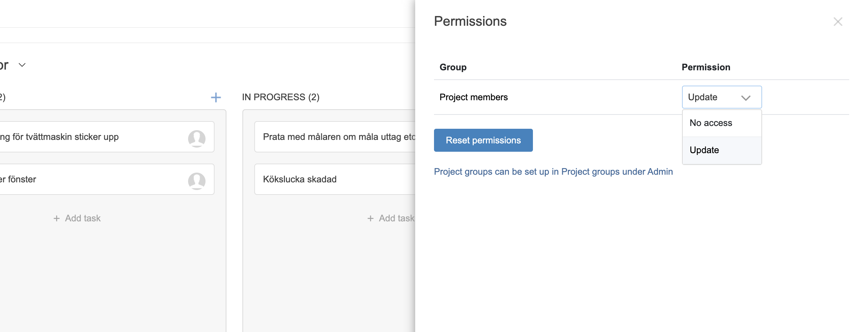This screenshot has width=868, height=332.
Task: Click the Permission column header
Action: (x=706, y=67)
